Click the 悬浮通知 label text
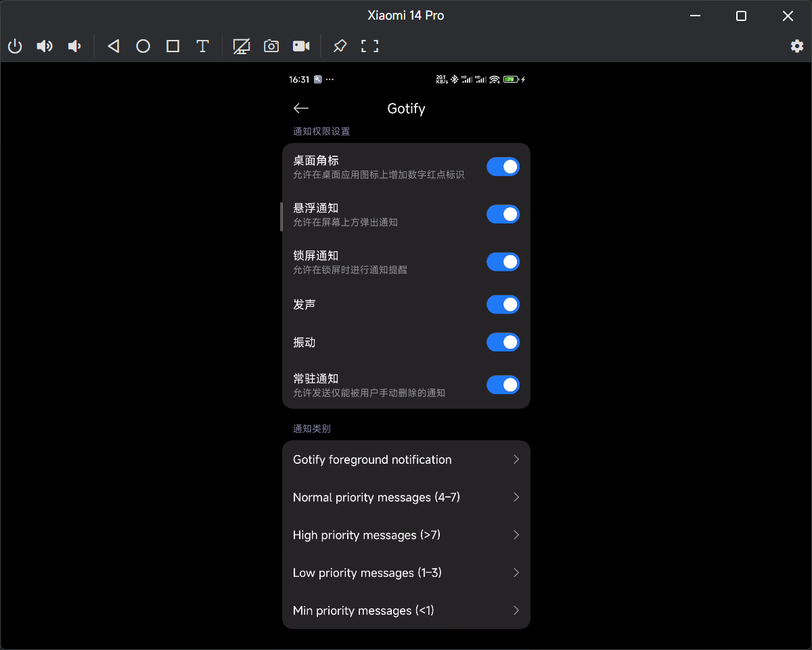The width and height of the screenshot is (812, 650). tap(316, 208)
